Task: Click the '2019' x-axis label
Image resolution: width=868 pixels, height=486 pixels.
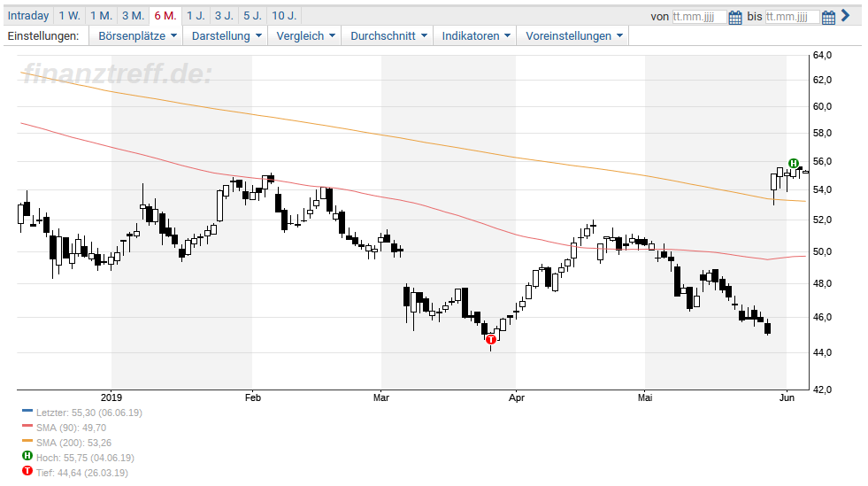Action: click(x=111, y=397)
